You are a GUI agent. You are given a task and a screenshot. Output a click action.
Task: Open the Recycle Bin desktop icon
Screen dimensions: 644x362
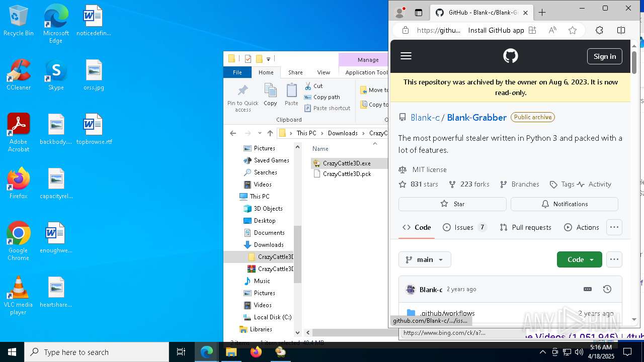(x=19, y=21)
